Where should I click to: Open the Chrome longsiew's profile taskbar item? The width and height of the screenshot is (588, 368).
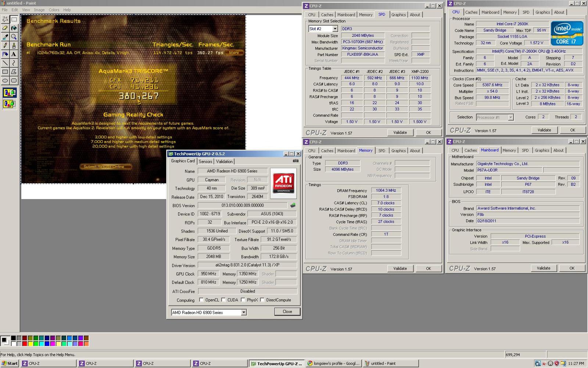[333, 363]
